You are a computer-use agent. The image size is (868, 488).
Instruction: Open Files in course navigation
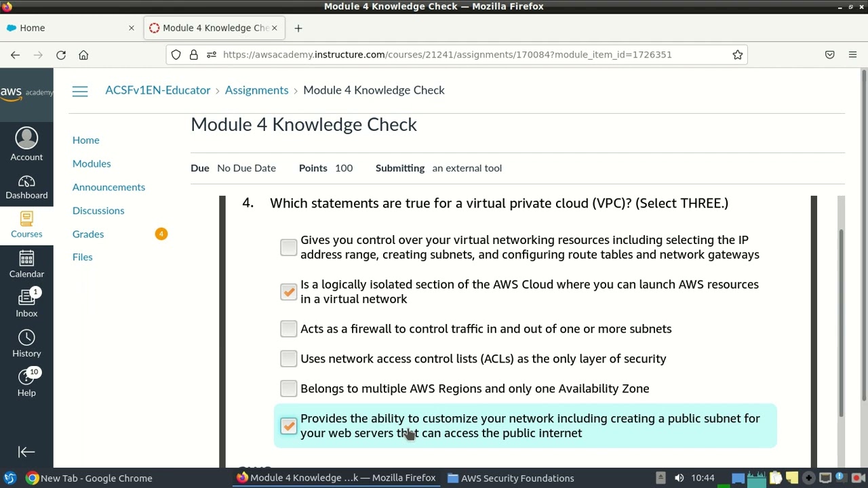pyautogui.click(x=83, y=257)
